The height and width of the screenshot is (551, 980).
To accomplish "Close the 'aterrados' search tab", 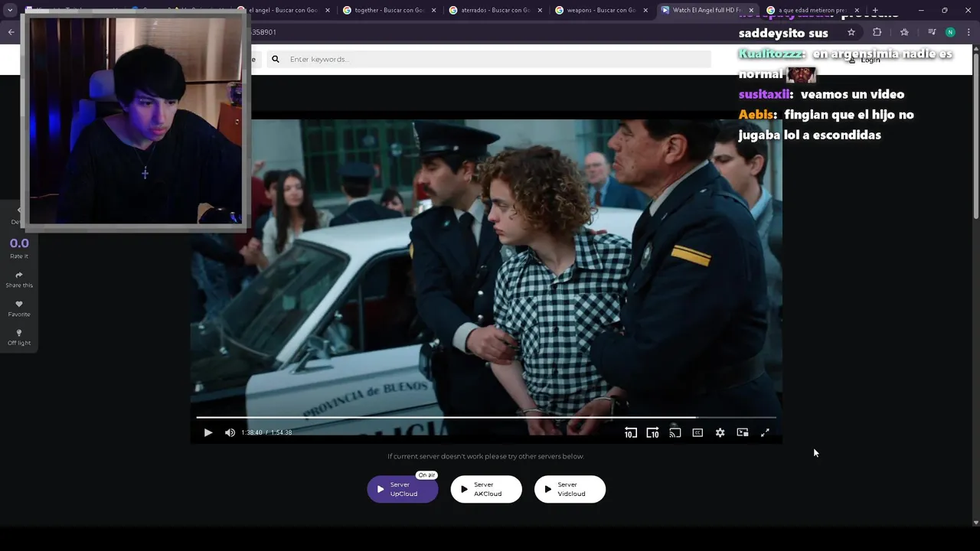I will [540, 10].
